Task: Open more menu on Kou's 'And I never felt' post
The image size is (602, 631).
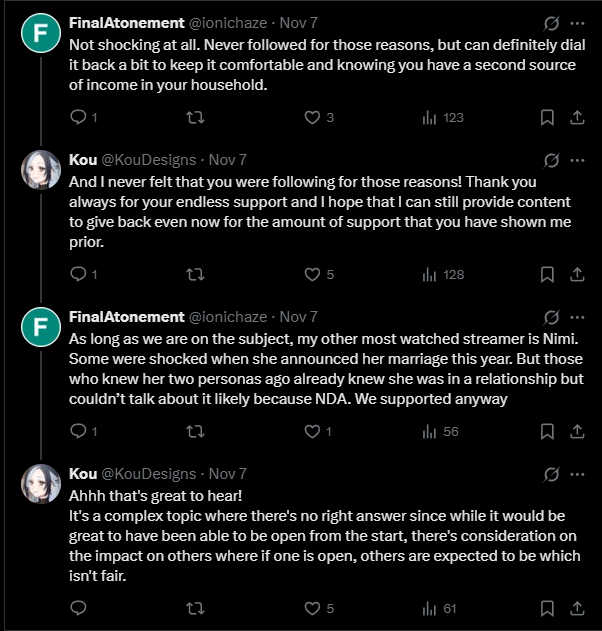Action: 577,160
